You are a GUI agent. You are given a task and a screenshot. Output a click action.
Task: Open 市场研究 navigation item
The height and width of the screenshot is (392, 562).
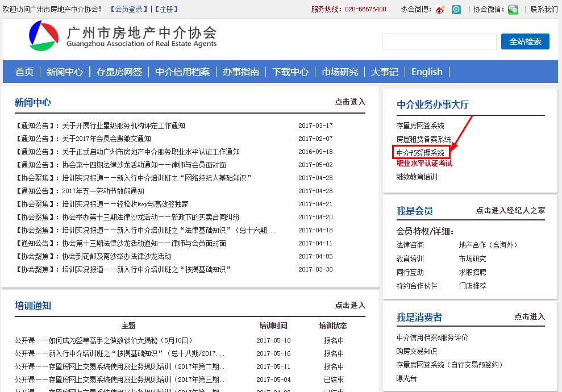[x=340, y=72]
